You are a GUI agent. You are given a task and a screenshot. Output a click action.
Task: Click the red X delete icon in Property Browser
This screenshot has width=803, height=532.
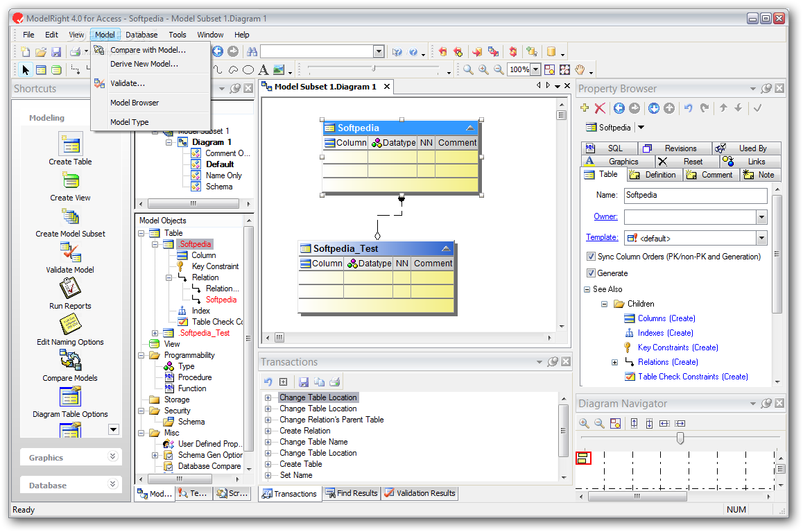(x=601, y=108)
